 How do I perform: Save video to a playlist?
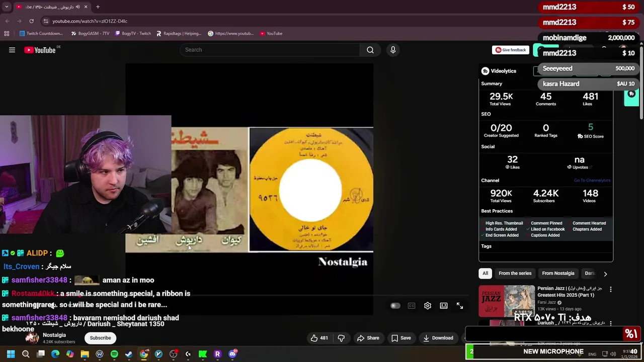coord(401,338)
